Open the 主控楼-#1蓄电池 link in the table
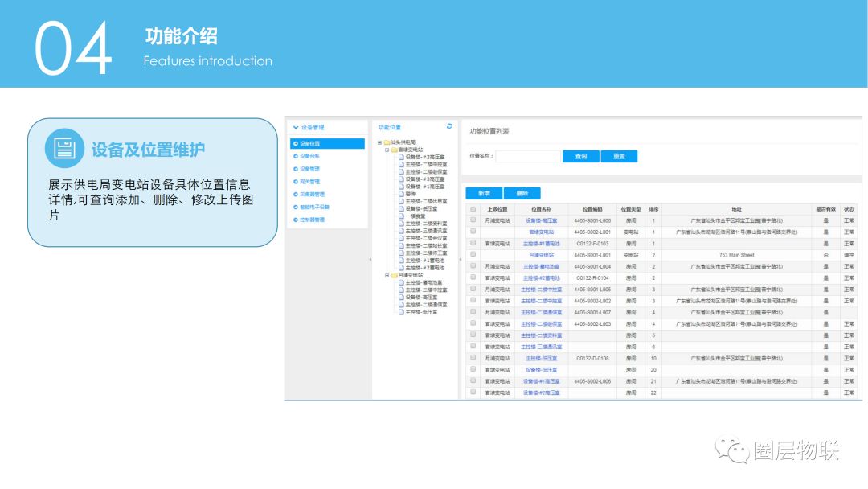This screenshot has width=868, height=489. tap(542, 244)
